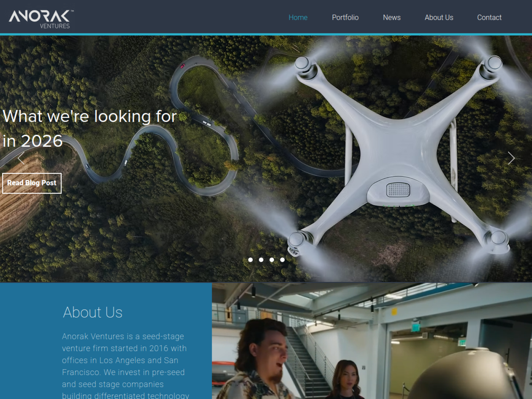
Task: Click the About Us section heading
Action: pos(93,312)
